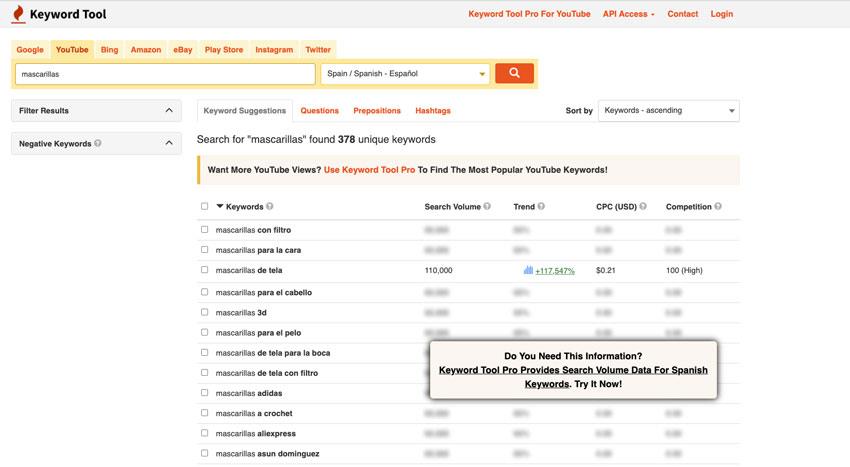Open the help icon next to Competition
The width and height of the screenshot is (850, 467).
click(718, 206)
